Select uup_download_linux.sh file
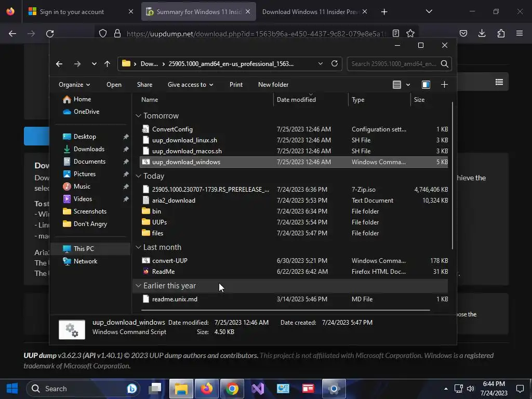This screenshot has height=399, width=532. pyautogui.click(x=184, y=140)
